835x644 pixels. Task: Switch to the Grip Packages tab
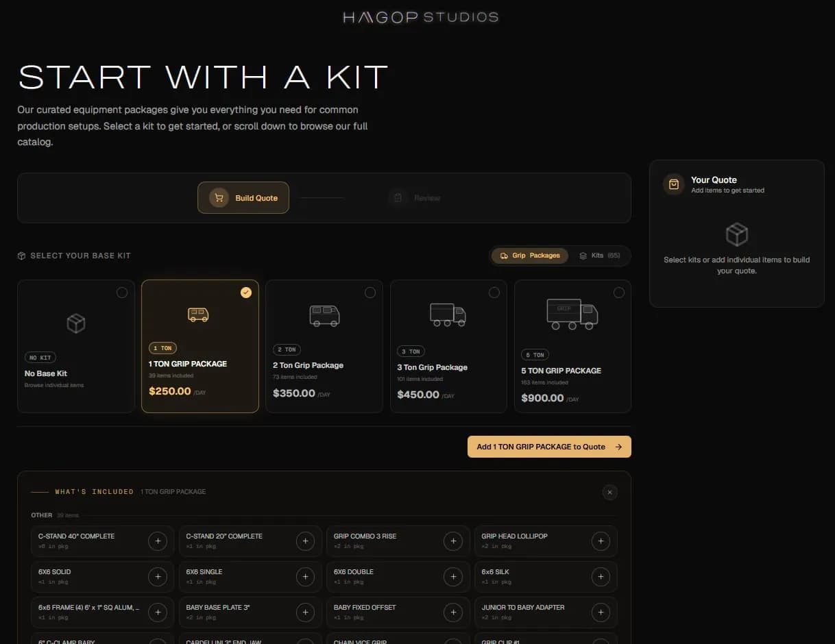coord(529,255)
